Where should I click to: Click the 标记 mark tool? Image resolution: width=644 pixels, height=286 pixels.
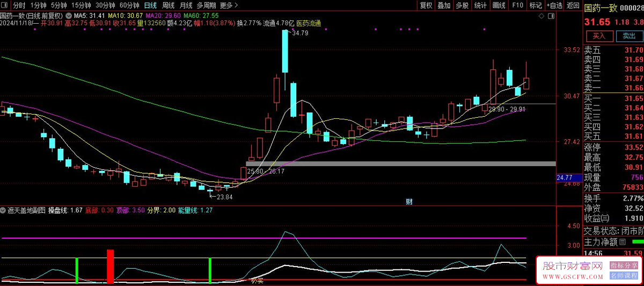tap(535, 5)
